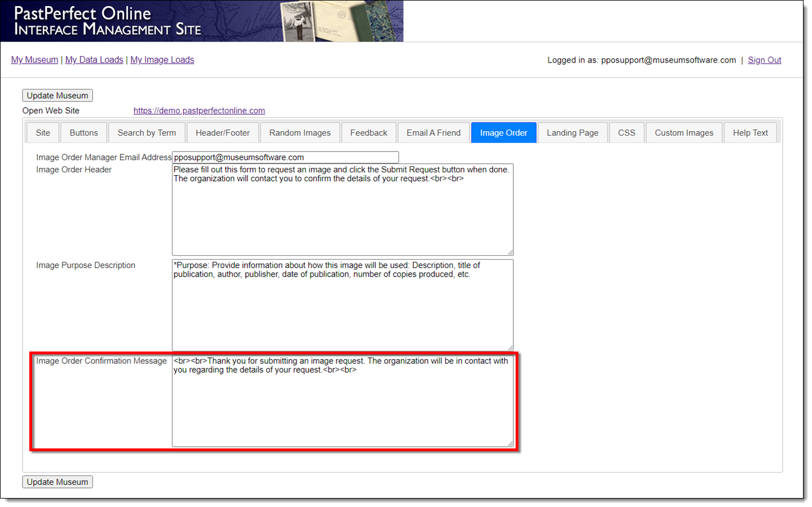Go to the Random Images tab
This screenshot has height=507, width=812.
[x=300, y=133]
